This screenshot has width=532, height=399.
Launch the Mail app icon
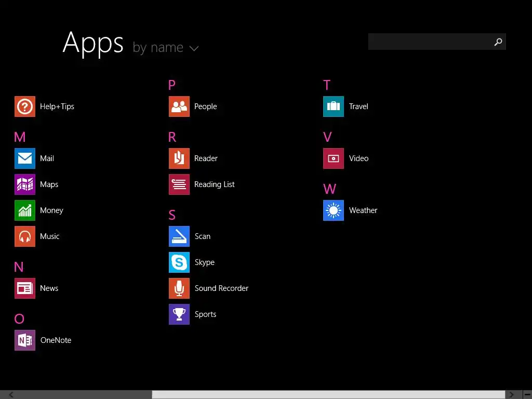[x=25, y=158]
